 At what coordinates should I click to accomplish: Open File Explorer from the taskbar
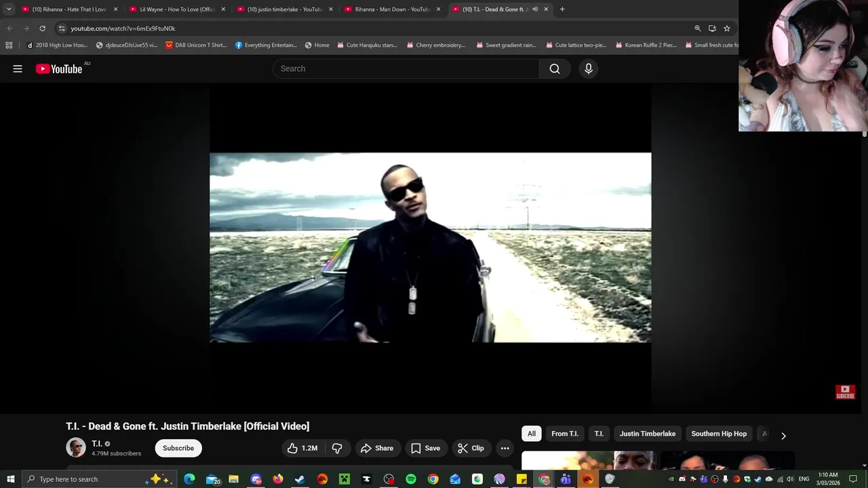point(233,479)
